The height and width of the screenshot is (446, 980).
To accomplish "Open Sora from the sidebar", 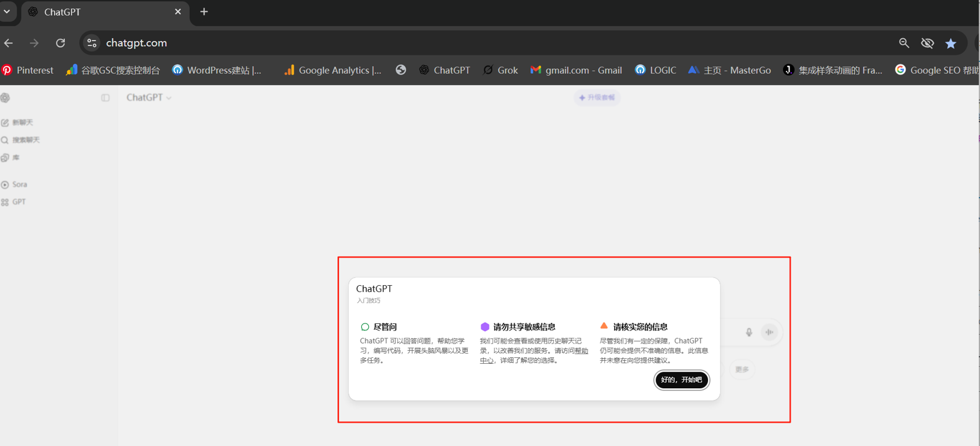I will [14, 185].
